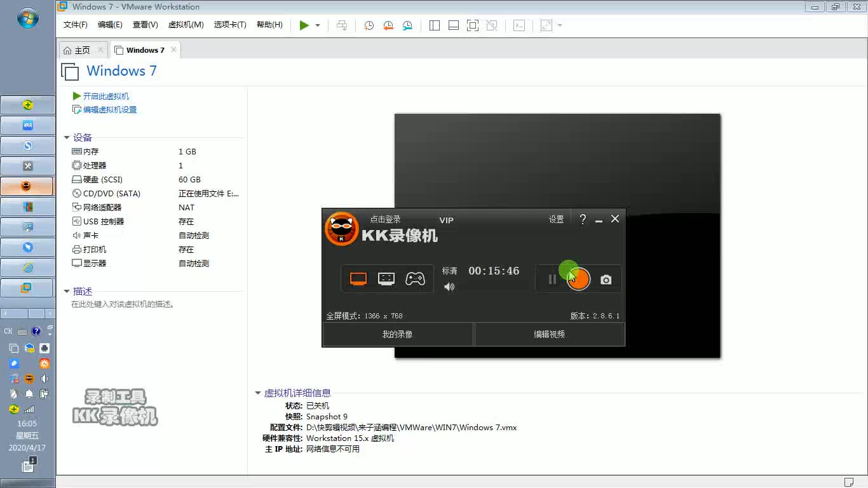Open the 文件(F) menu
This screenshot has width=868, height=488.
76,25
